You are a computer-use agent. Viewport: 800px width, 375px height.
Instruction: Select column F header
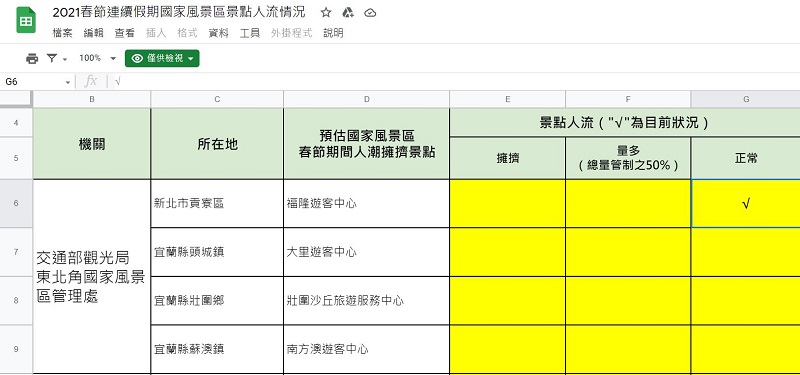point(628,99)
